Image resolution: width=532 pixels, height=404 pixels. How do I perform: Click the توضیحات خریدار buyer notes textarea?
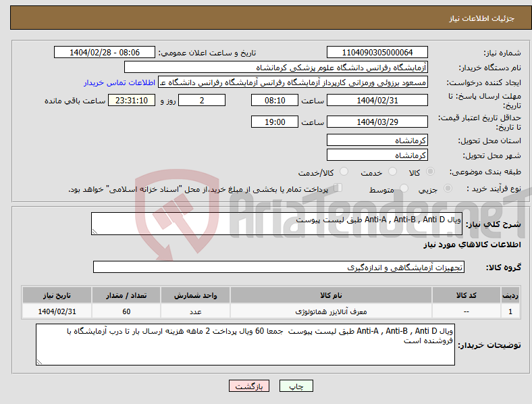coord(245,345)
